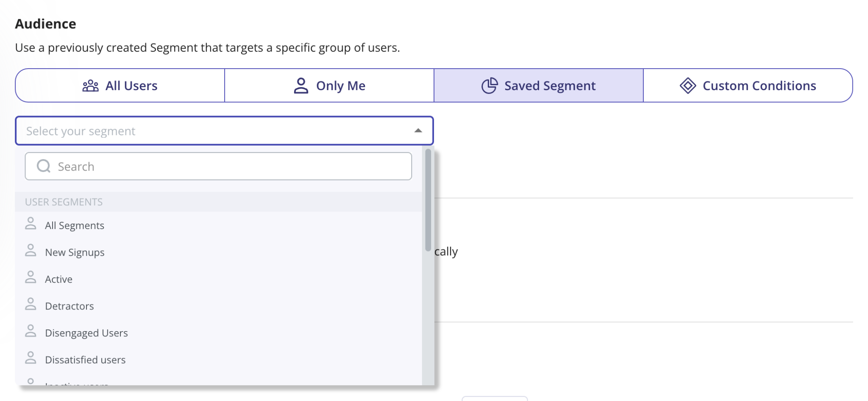
Task: Collapse the segment dropdown using the arrow
Action: coord(418,131)
